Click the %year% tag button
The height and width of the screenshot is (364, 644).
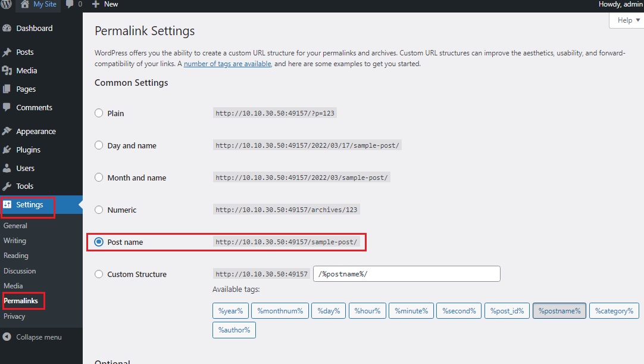(230, 311)
